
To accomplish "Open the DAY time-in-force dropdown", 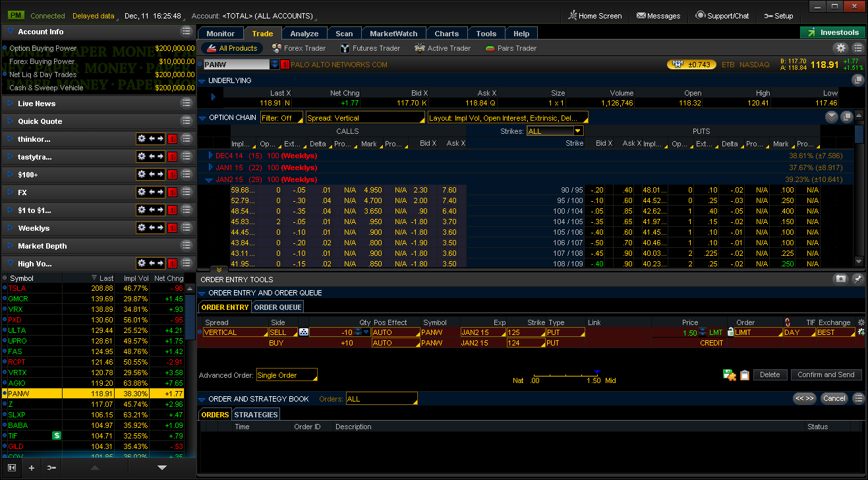I will point(799,332).
